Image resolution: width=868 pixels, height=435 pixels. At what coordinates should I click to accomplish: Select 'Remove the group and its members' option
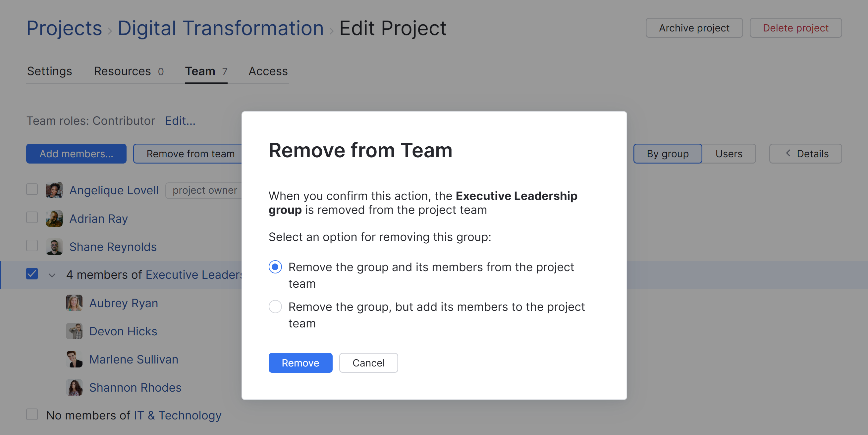(275, 267)
